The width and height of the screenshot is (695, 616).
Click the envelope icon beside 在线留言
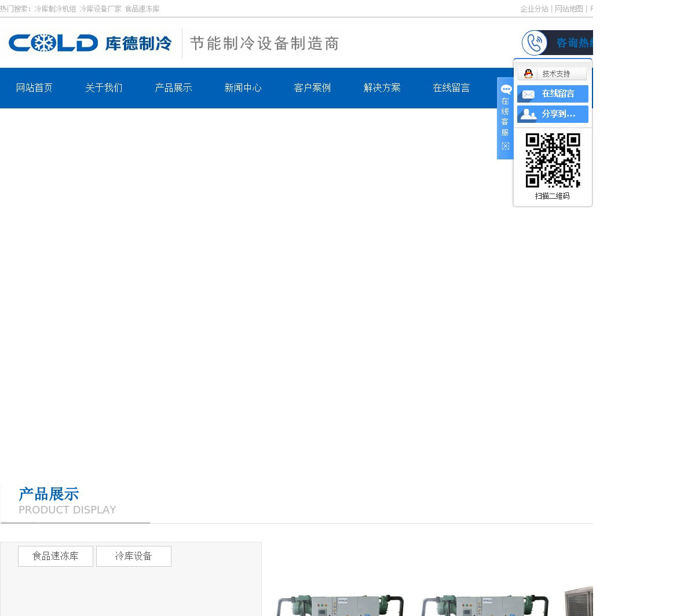coord(528,94)
